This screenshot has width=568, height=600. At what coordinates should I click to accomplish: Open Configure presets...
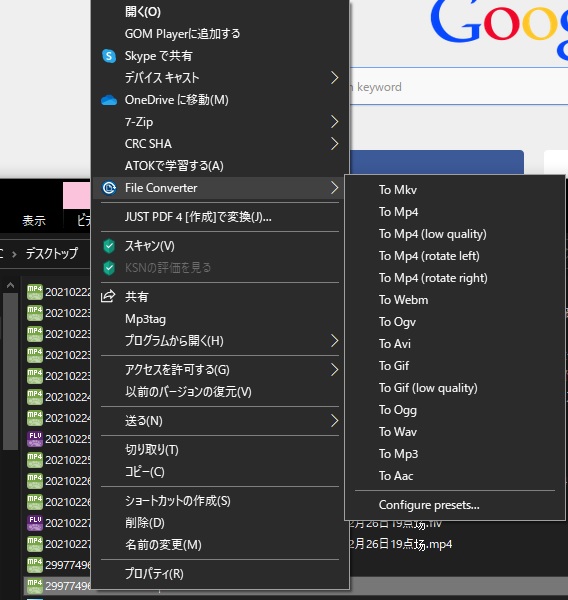tap(455, 505)
